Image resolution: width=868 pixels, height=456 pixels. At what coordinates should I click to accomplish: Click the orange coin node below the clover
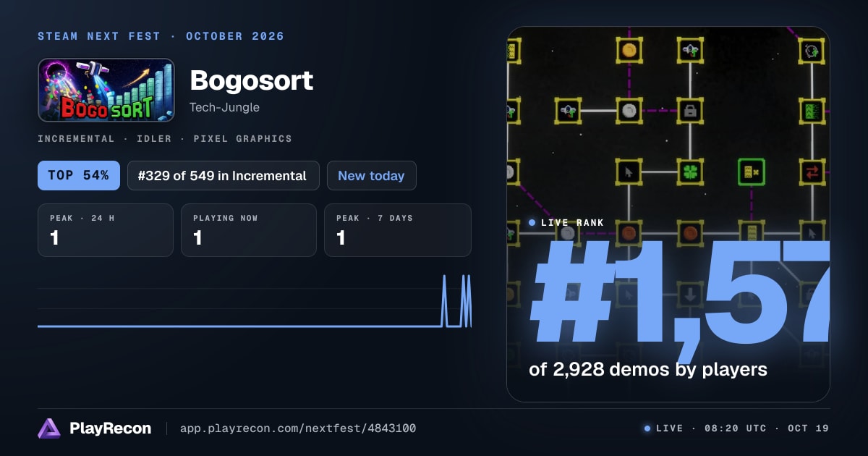point(690,233)
